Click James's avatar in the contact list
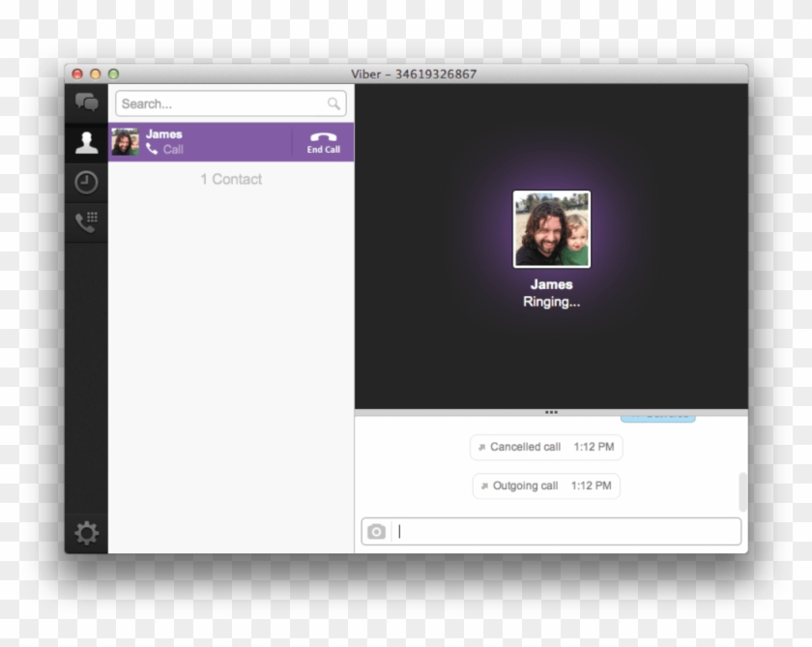The image size is (812, 647). click(125, 141)
